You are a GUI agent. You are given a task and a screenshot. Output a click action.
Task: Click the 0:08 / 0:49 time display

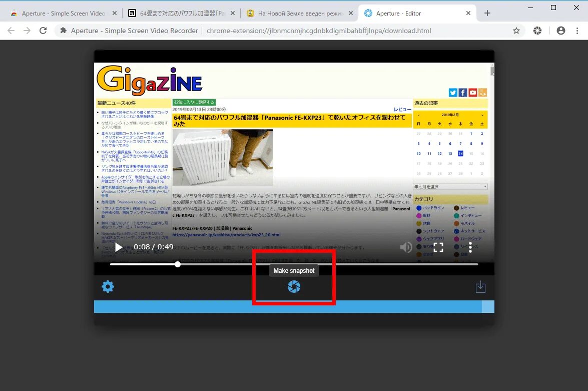[x=153, y=247]
